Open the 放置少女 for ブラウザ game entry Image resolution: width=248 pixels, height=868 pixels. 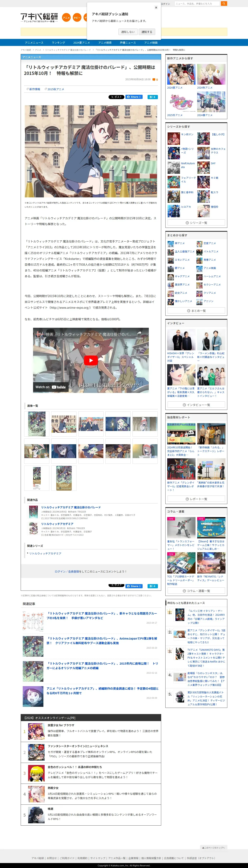[61, 725]
